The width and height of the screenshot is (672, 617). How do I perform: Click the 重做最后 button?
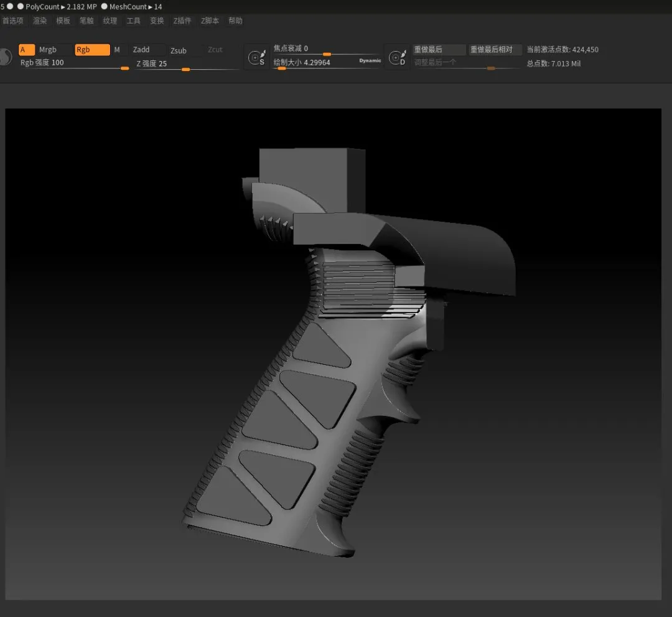click(x=439, y=50)
